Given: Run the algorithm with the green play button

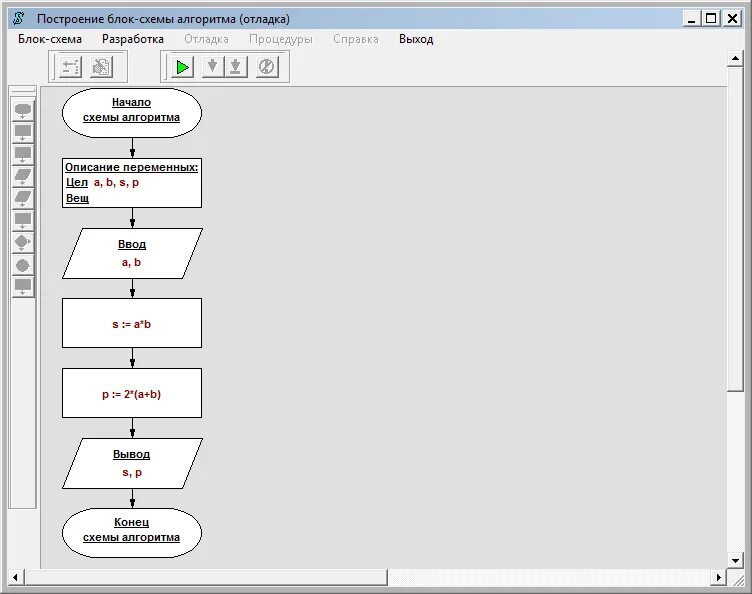Looking at the screenshot, I should (x=182, y=67).
